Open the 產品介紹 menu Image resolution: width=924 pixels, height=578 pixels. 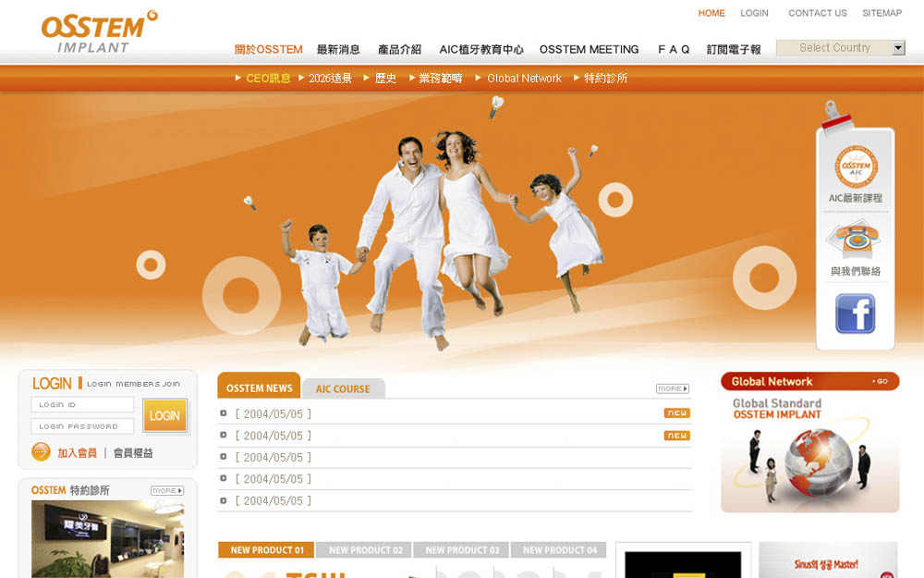point(399,50)
